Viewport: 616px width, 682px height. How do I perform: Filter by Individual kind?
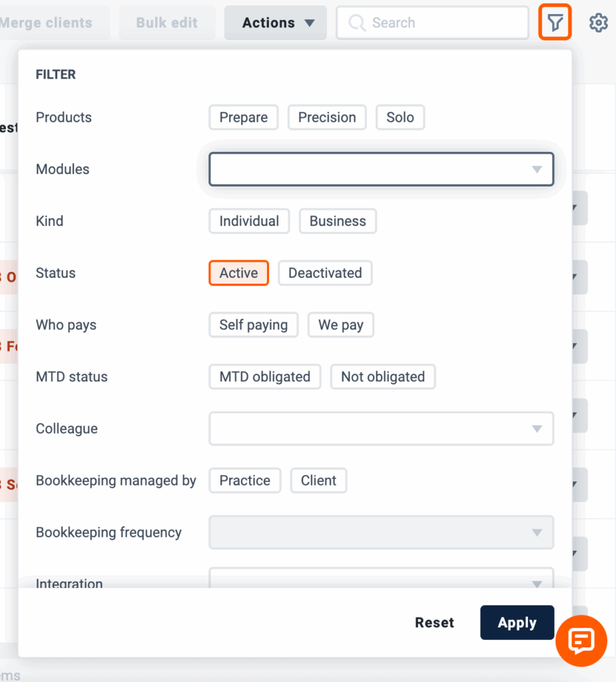[249, 221]
